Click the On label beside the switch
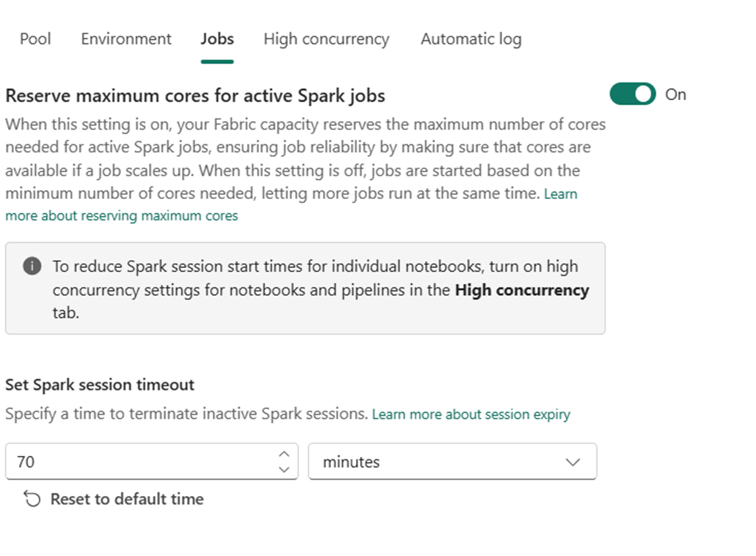The image size is (756, 556). (x=676, y=95)
